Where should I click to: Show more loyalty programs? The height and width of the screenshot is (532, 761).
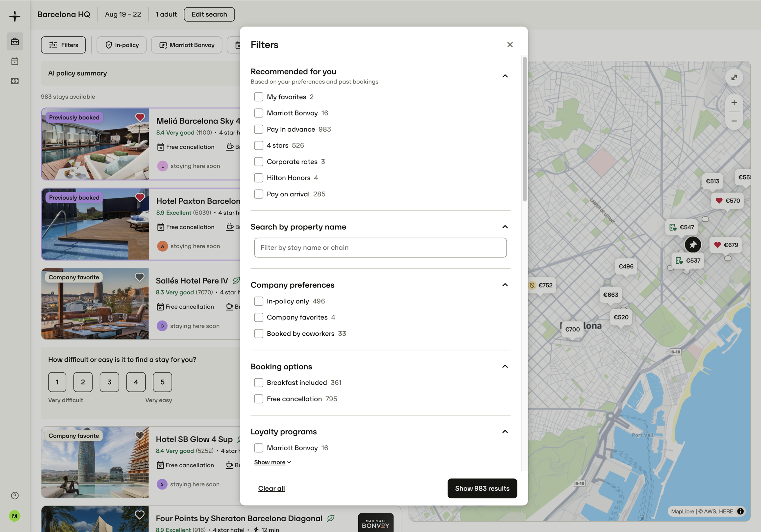coord(272,462)
